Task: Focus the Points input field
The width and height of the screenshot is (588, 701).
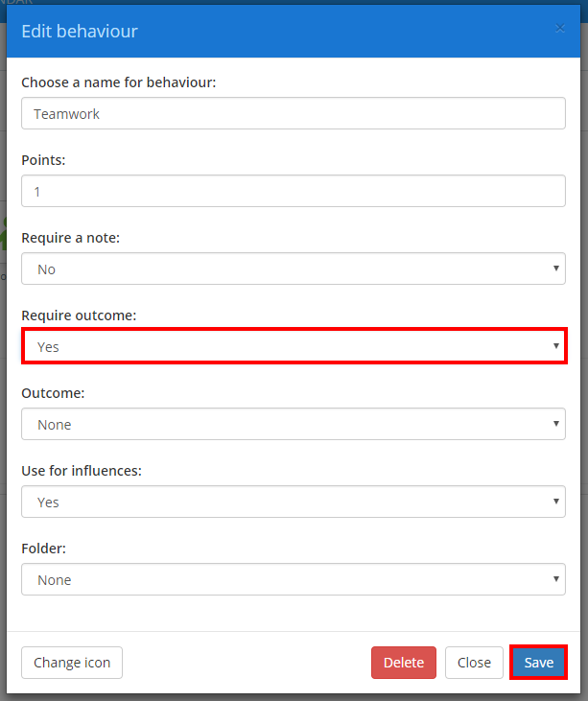Action: point(293,191)
